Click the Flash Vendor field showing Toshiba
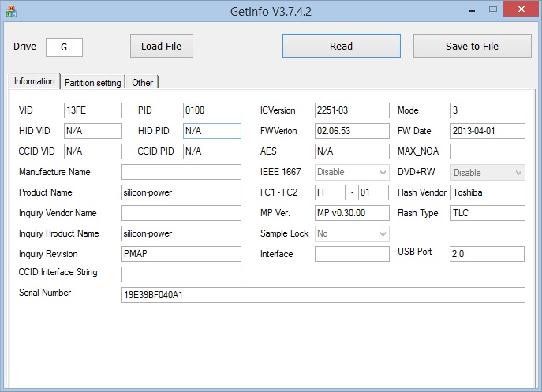542x392 pixels. pos(488,192)
